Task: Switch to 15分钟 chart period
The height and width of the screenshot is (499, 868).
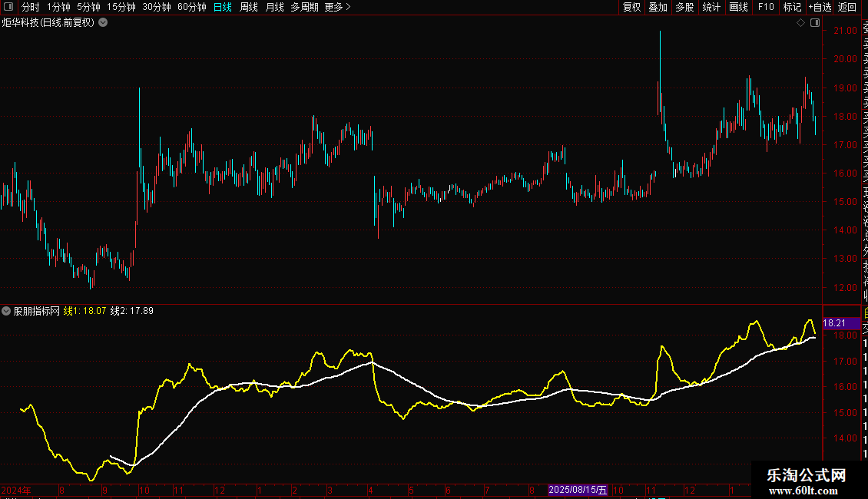Action: (121, 7)
